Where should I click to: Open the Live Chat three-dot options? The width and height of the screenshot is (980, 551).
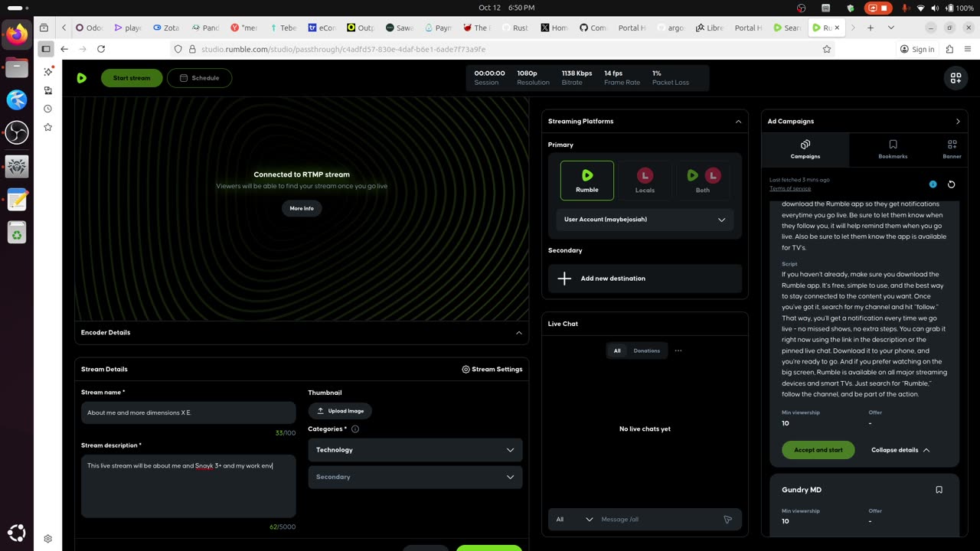678,350
